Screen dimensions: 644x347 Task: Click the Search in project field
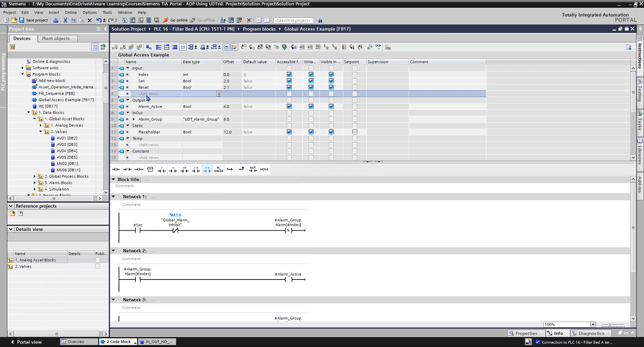click(x=293, y=20)
